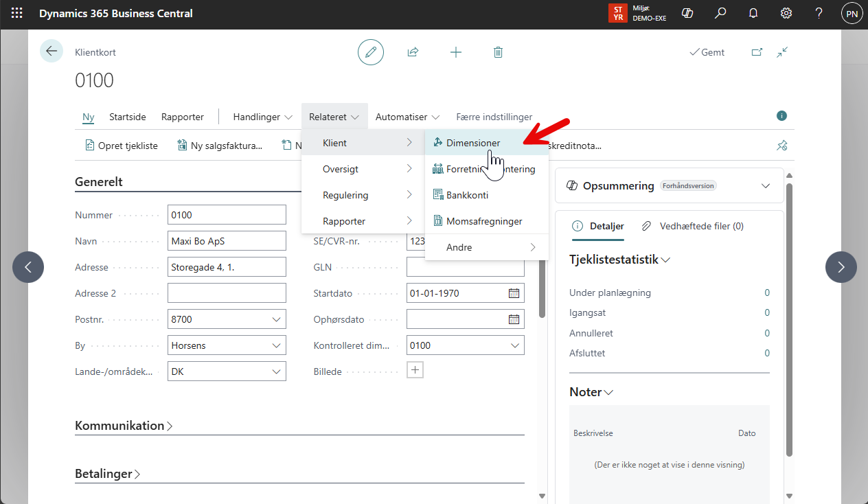Open the Startdato calendar picker
This screenshot has height=504, width=868.
514,293
